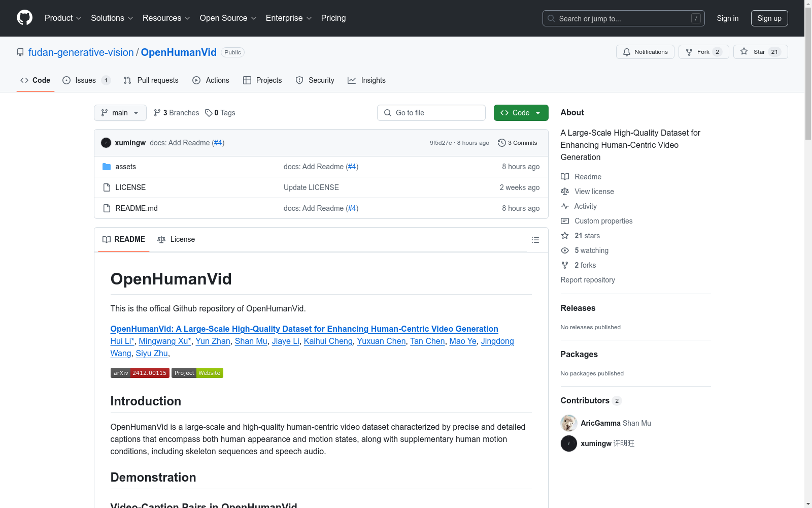Focus the Go to file input
The image size is (812, 508).
[431, 113]
